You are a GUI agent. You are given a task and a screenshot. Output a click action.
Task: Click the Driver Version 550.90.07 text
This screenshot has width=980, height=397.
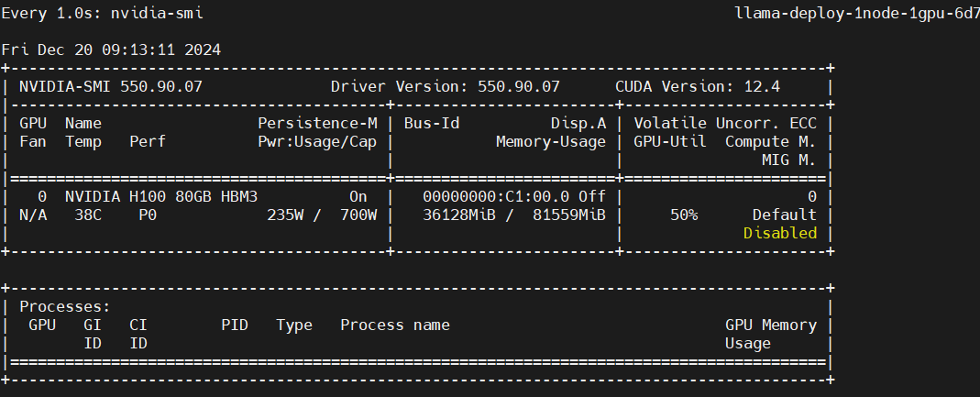(x=445, y=86)
